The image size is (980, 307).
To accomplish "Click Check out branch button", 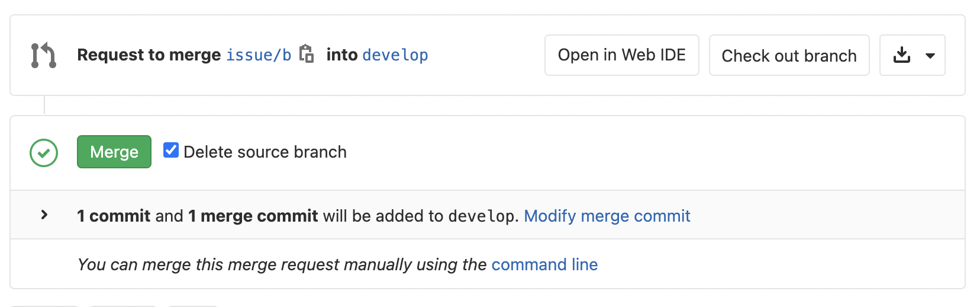I will [789, 56].
